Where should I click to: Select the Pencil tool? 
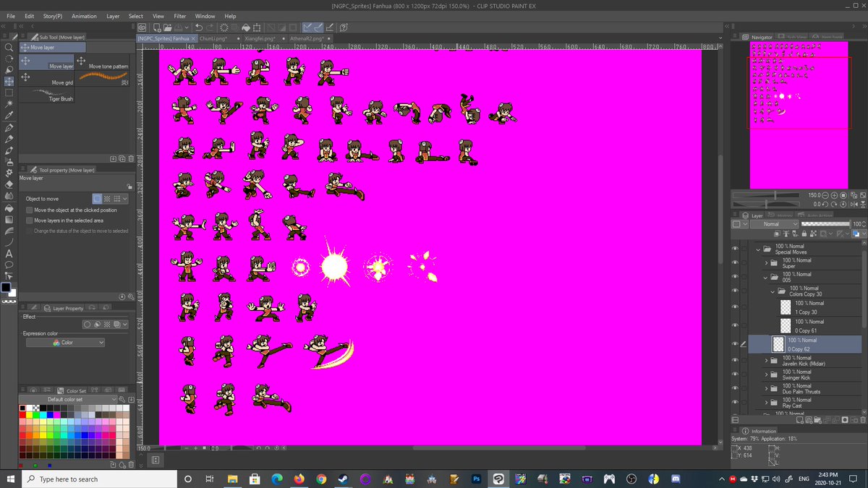(9, 139)
